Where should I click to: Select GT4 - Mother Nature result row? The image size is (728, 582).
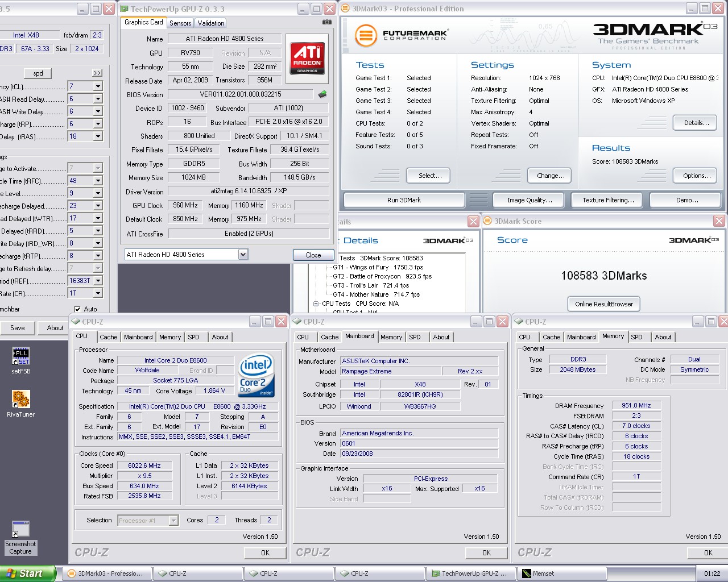point(377,294)
